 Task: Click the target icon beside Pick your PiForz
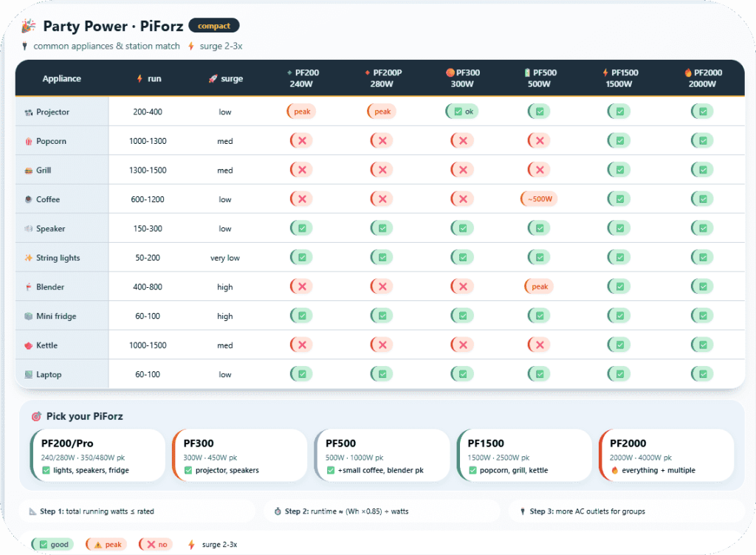pos(36,416)
